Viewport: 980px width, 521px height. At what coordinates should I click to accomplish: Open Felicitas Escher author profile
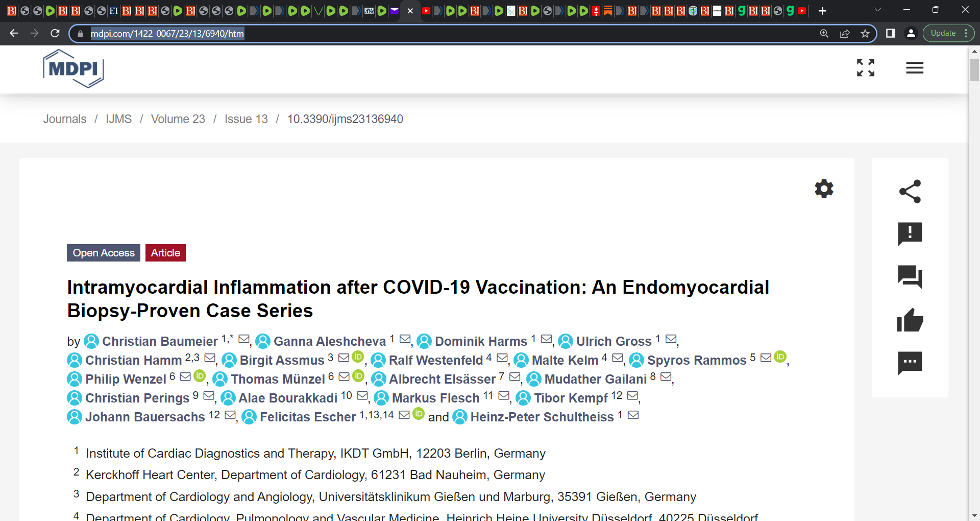tap(308, 417)
